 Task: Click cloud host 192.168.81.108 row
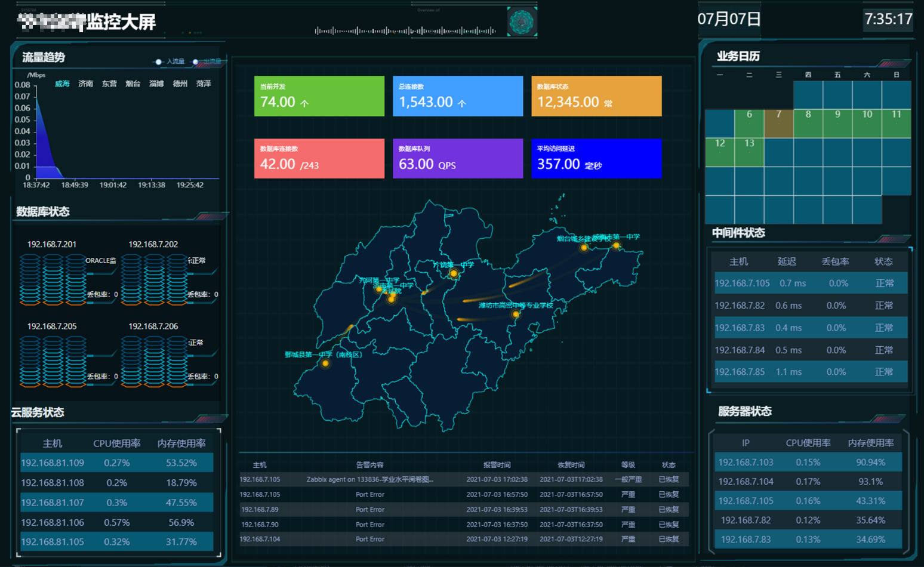coord(117,482)
